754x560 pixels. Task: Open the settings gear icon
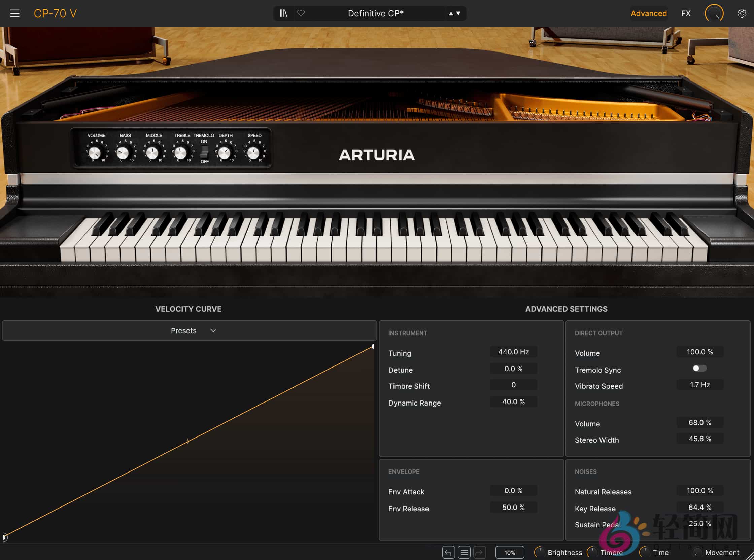point(742,13)
